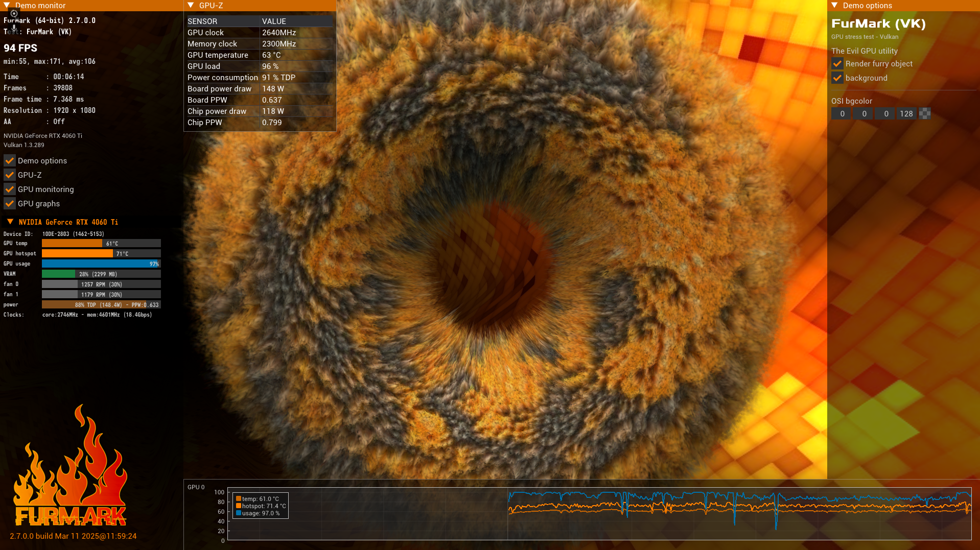
Task: Click the Time value 00:06:14
Action: click(68, 77)
